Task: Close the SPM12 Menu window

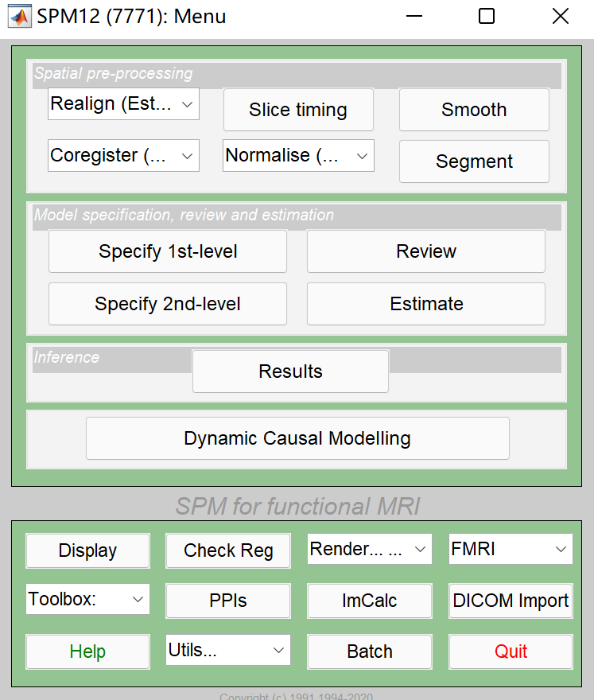Action: point(561,17)
